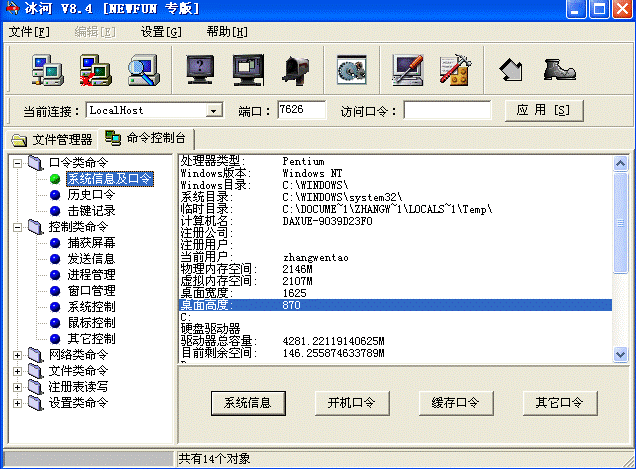
Task: Select the 计算机名 DAXUE-9039D23F0 row
Action: [x=395, y=222]
